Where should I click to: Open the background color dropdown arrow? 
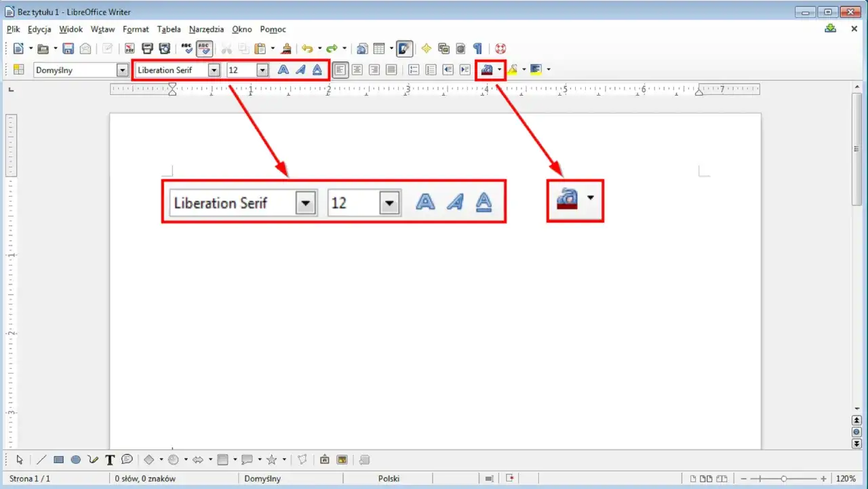[x=548, y=69]
